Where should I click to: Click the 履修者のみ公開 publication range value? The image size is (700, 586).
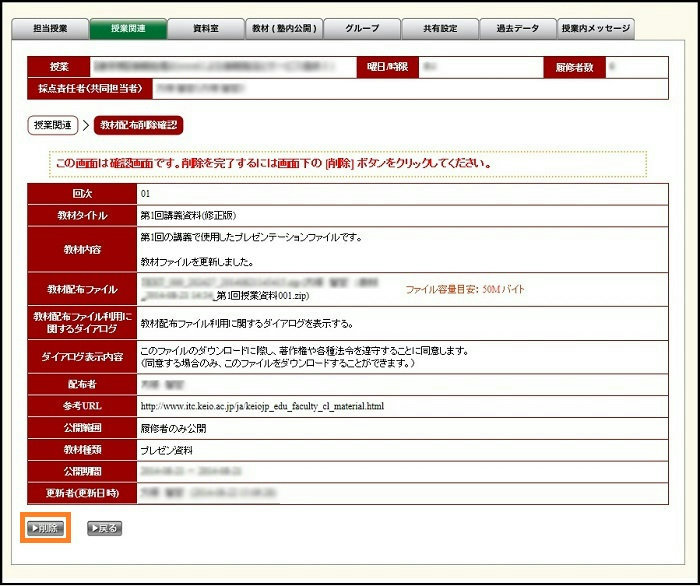pos(173,428)
